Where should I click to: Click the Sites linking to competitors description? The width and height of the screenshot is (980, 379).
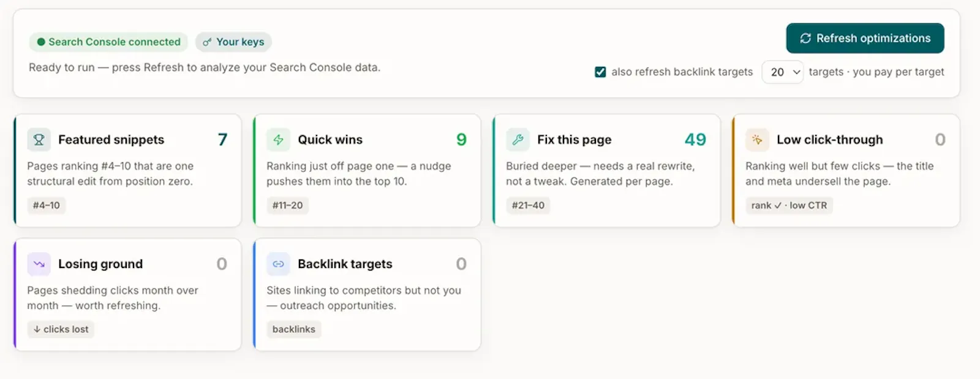click(364, 298)
